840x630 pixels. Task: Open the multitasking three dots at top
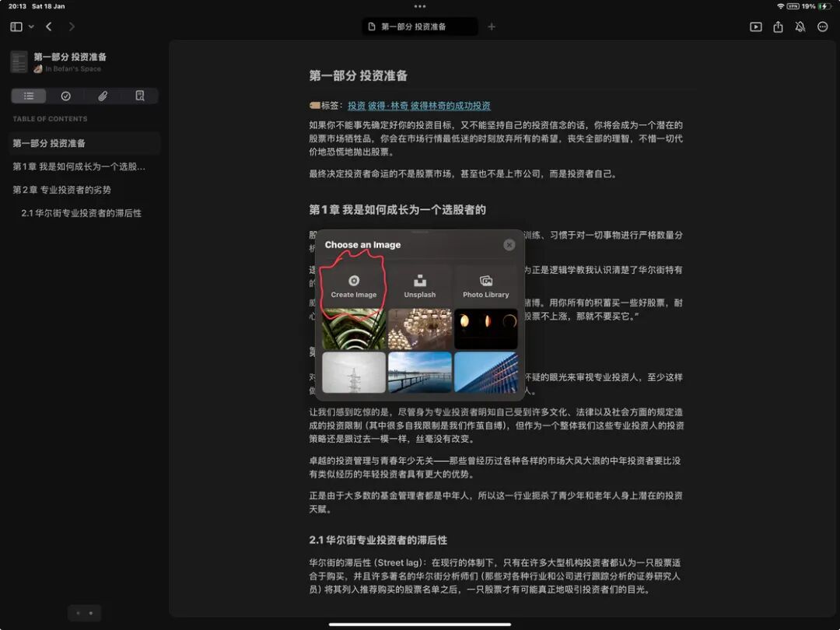[x=420, y=6]
